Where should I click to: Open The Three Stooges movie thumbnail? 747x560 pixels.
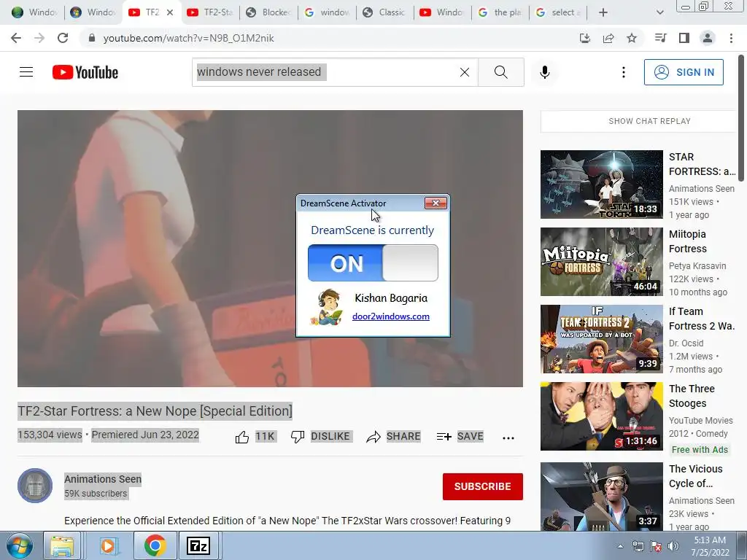602,416
